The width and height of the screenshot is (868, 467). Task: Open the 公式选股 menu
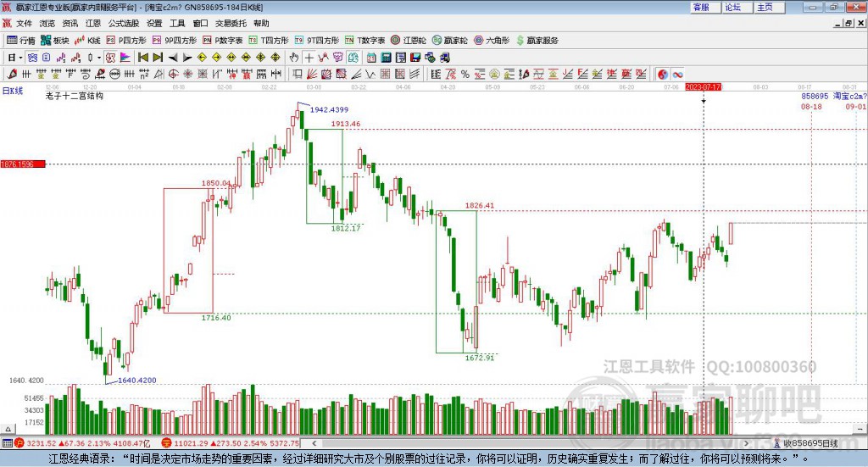click(124, 23)
